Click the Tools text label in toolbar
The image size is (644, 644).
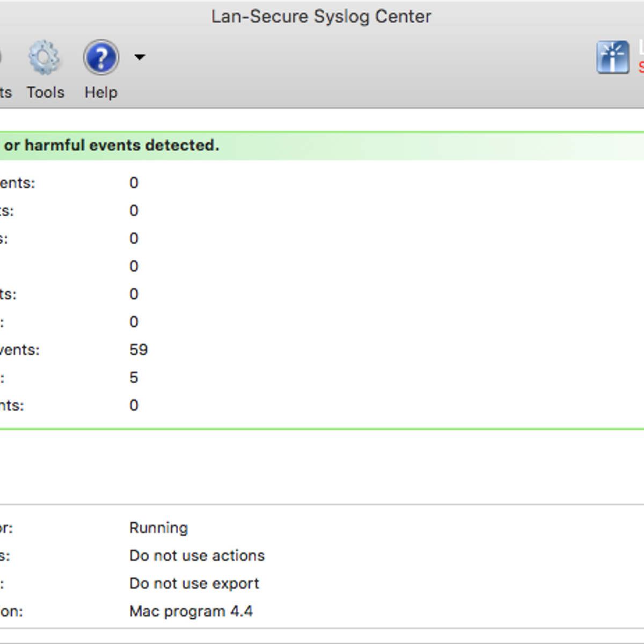(x=46, y=92)
